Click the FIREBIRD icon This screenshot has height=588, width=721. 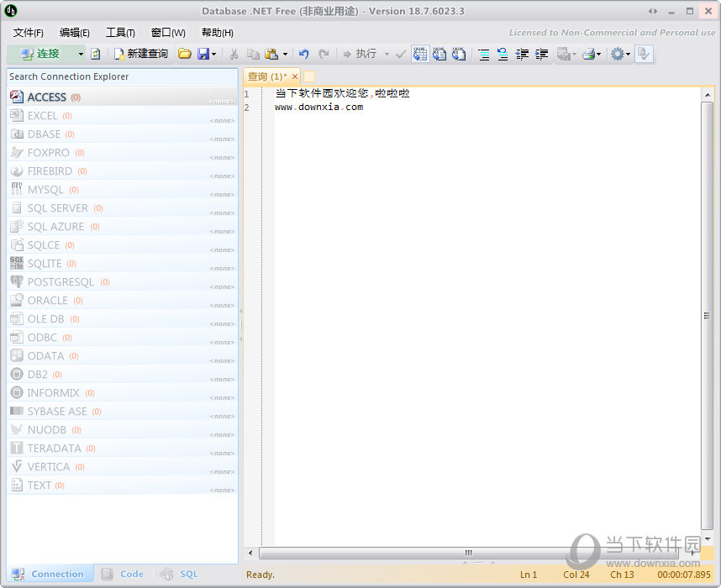[x=17, y=171]
